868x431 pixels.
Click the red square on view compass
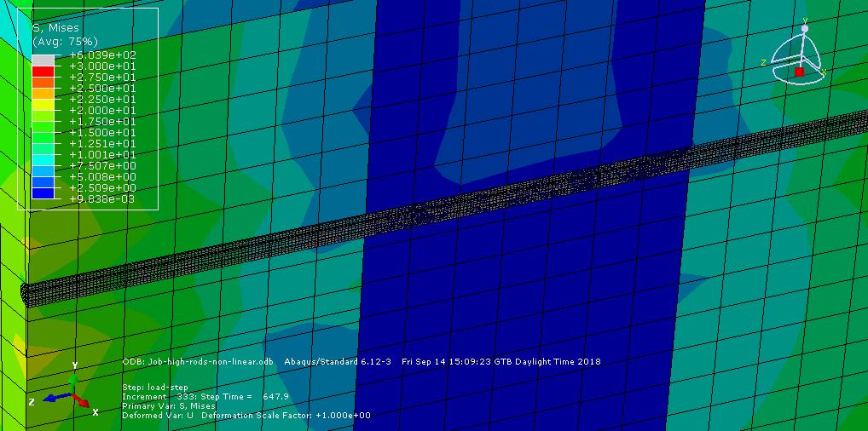tap(799, 72)
